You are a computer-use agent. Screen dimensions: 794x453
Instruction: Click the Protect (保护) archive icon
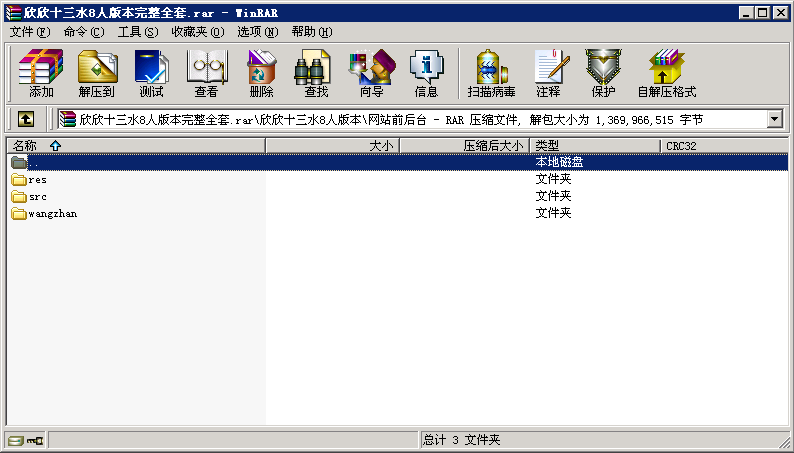click(x=603, y=74)
